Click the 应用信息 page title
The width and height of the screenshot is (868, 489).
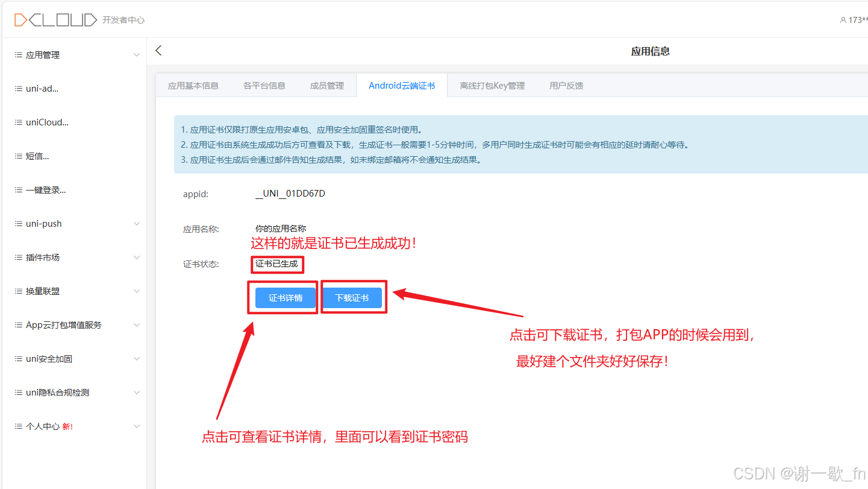(651, 51)
